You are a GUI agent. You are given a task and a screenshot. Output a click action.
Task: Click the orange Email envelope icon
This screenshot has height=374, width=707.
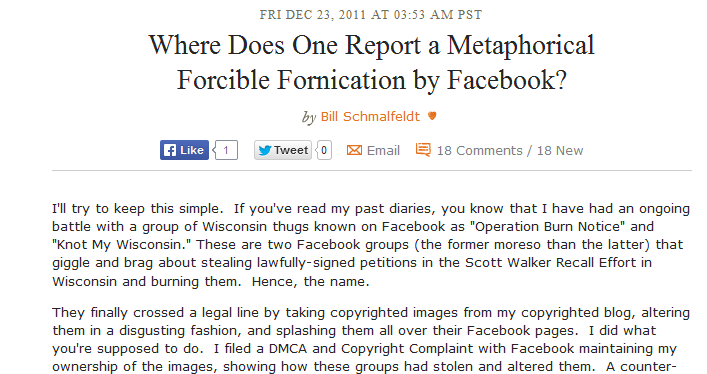pos(354,150)
